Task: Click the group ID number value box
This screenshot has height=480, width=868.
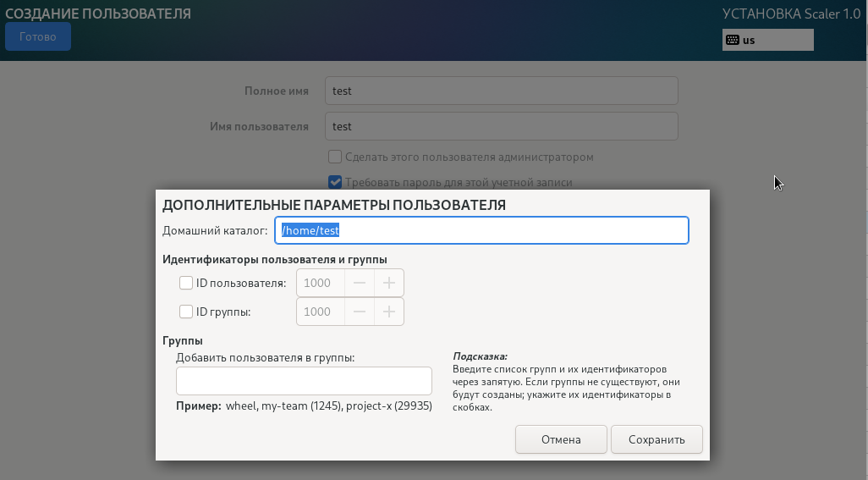Action: pos(320,312)
